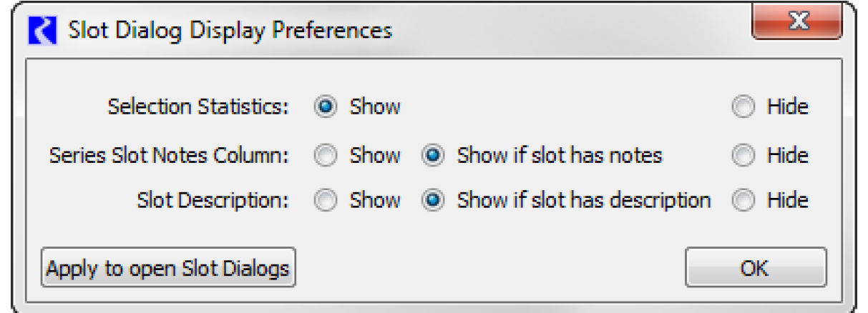Select Hide for Series Slot Notes Column
The width and height of the screenshot is (868, 313).
point(743,155)
